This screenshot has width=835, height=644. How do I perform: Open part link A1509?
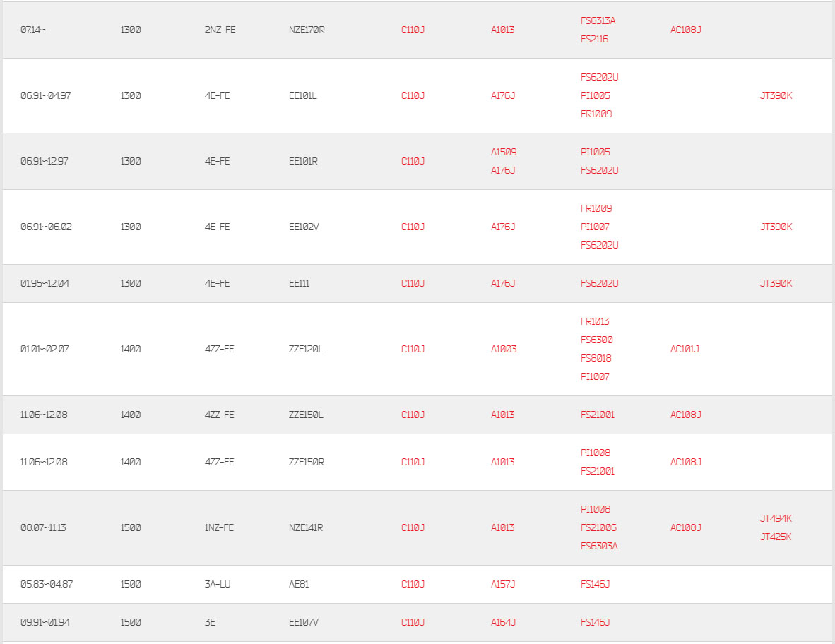click(503, 153)
